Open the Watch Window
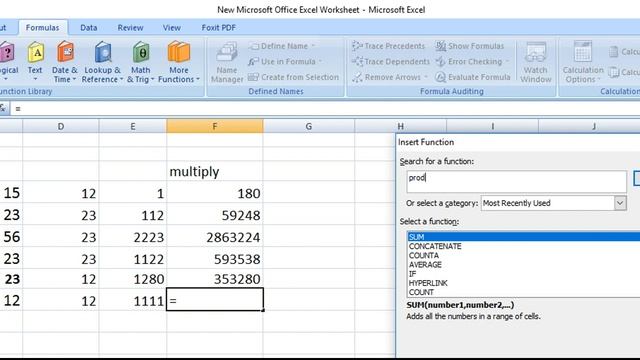This screenshot has width=640, height=360. coord(536,62)
